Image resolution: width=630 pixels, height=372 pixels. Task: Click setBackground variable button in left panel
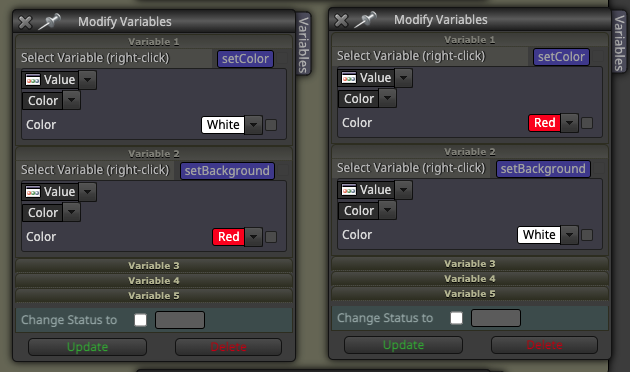click(227, 171)
